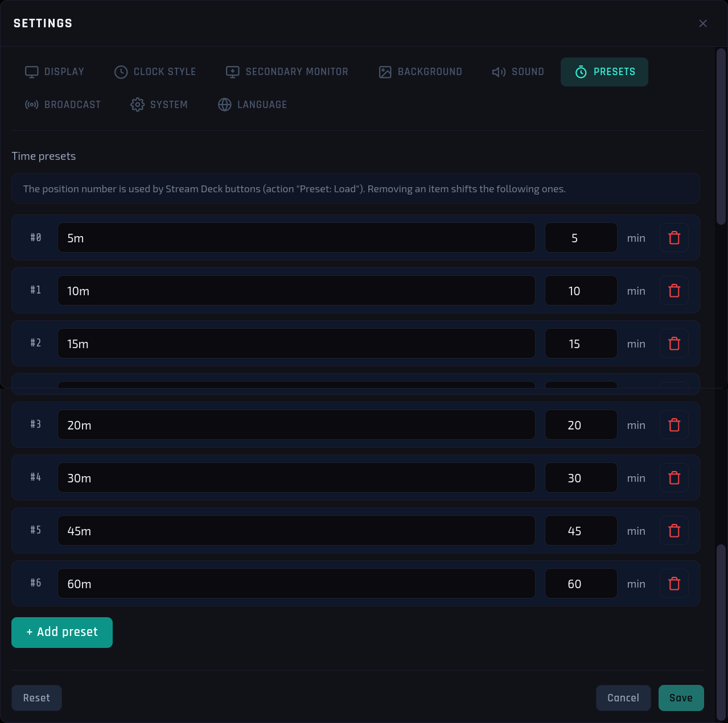
Task: Go to the Secondary Monitor tab
Action: point(287,72)
